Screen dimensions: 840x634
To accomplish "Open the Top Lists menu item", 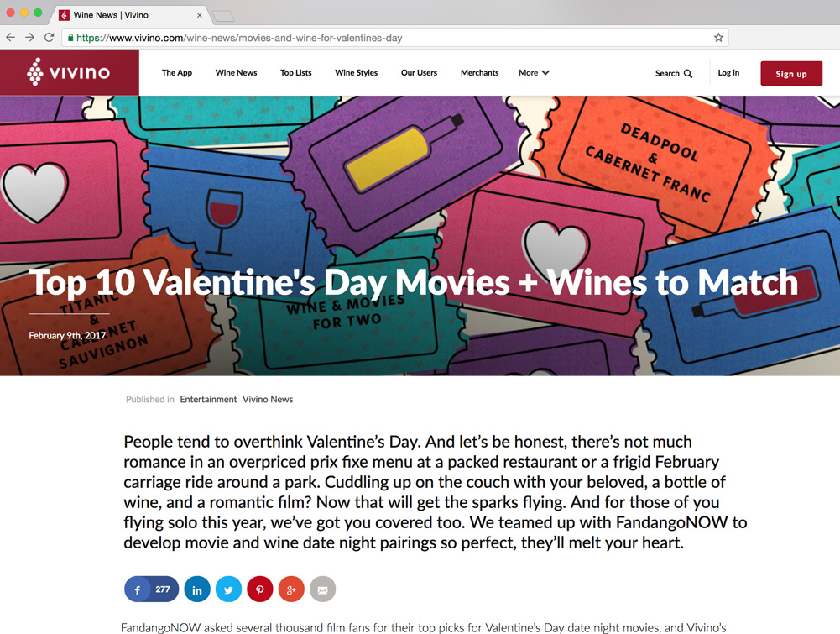I will click(x=295, y=72).
